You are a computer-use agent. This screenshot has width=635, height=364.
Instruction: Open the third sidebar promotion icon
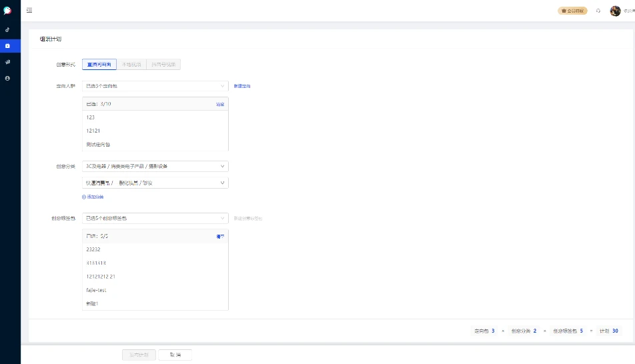7,62
